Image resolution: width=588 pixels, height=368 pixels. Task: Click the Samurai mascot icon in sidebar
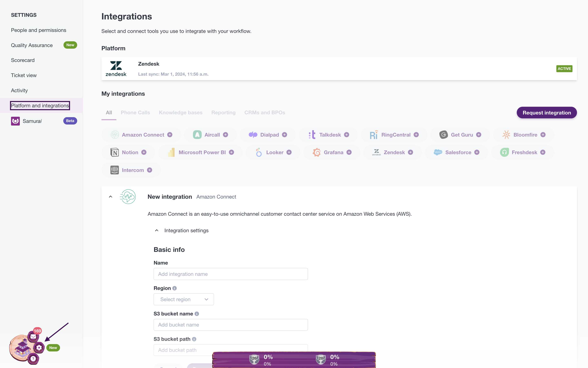[15, 121]
